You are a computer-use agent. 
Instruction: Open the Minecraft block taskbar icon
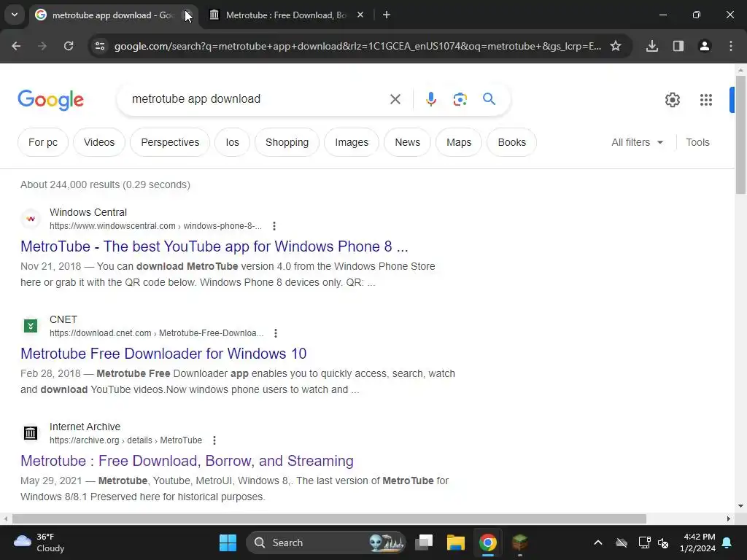[519, 542]
